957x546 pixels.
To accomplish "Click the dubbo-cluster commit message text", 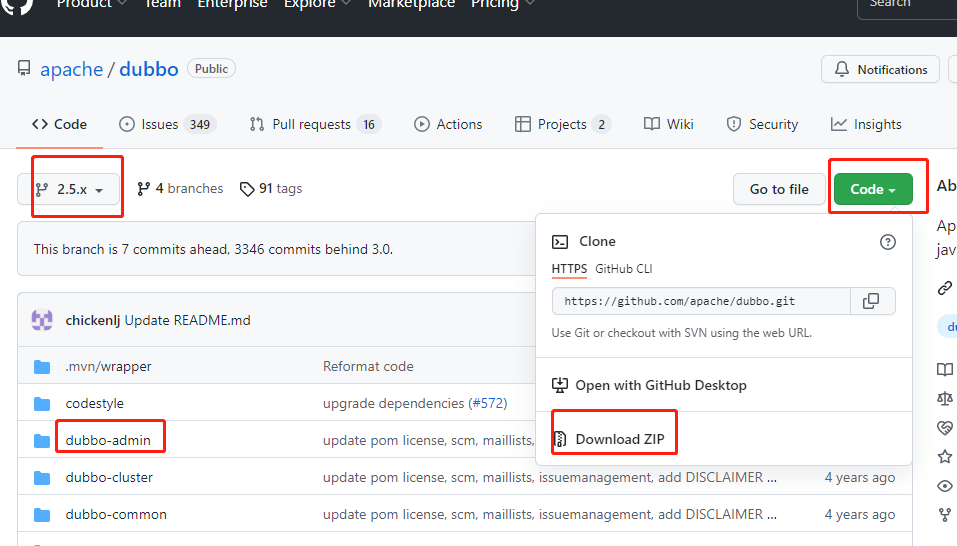I will tap(550, 477).
